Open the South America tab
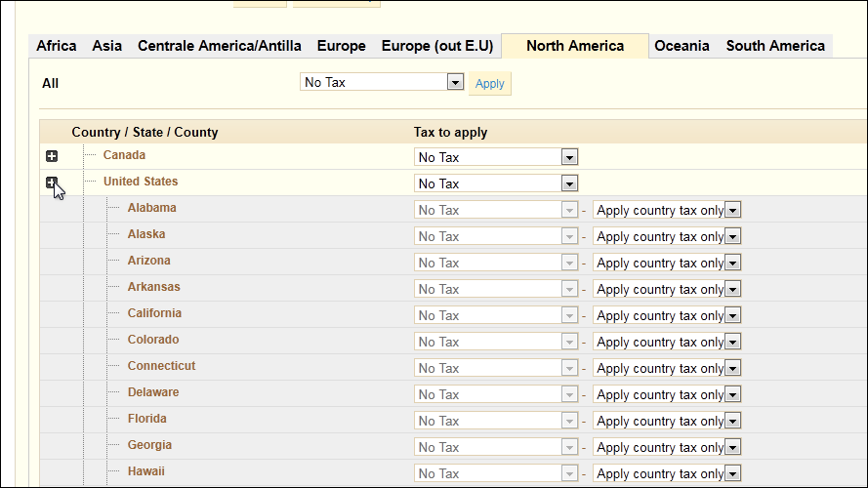Screen dimensions: 868x488 click(x=775, y=46)
